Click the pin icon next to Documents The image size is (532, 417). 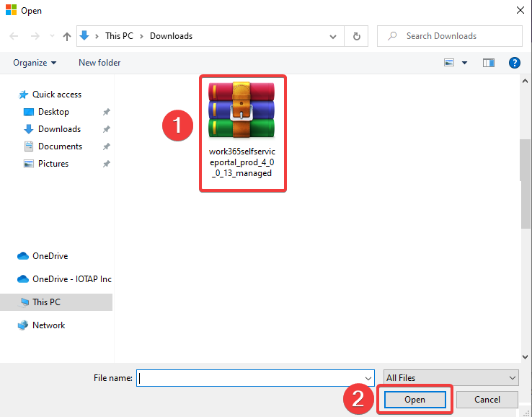click(x=107, y=146)
